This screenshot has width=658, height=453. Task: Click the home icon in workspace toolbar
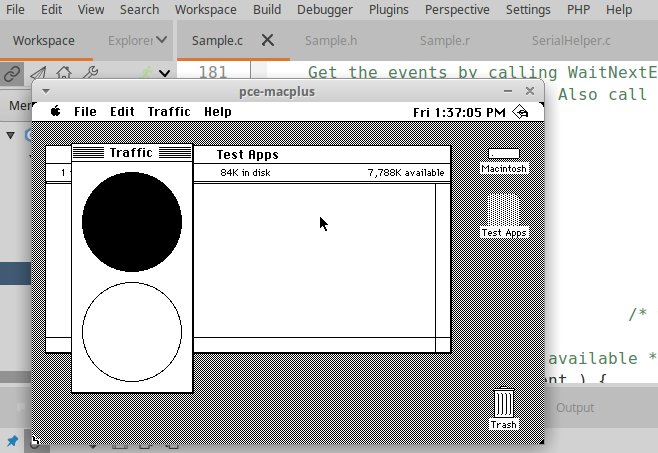click(x=64, y=73)
